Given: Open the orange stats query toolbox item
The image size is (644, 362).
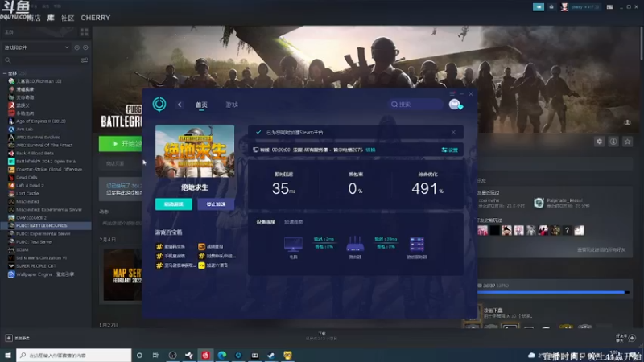Looking at the screenshot, I should click(211, 246).
